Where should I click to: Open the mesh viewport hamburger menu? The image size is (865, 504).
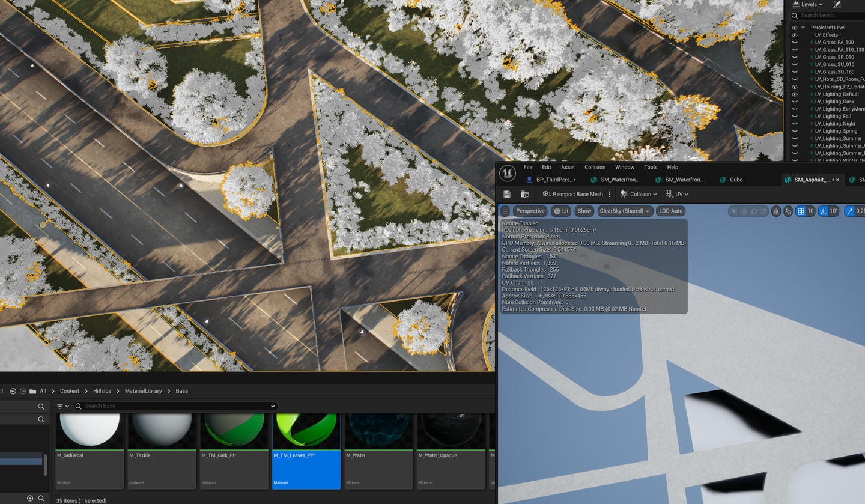click(x=505, y=211)
